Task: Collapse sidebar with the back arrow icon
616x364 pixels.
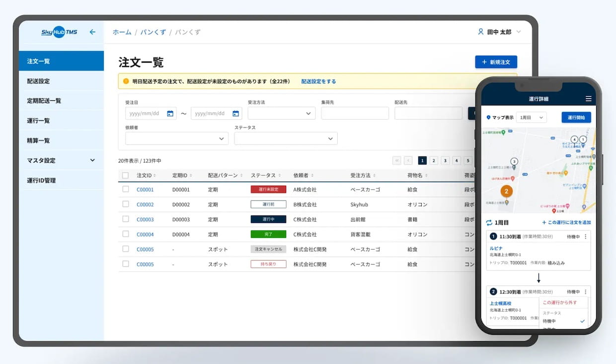Action: 92,32
